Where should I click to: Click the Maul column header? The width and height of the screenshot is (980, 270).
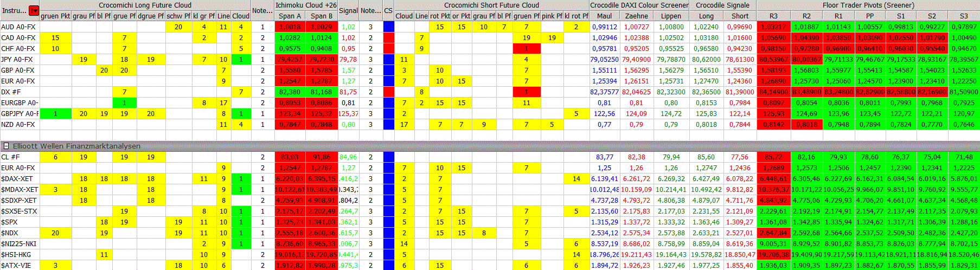click(x=604, y=16)
